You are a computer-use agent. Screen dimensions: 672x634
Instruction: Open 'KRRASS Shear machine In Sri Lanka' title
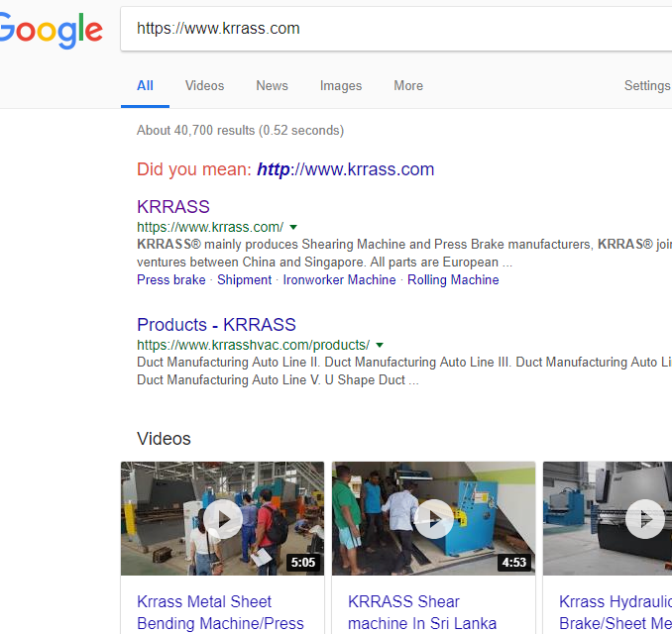(422, 612)
